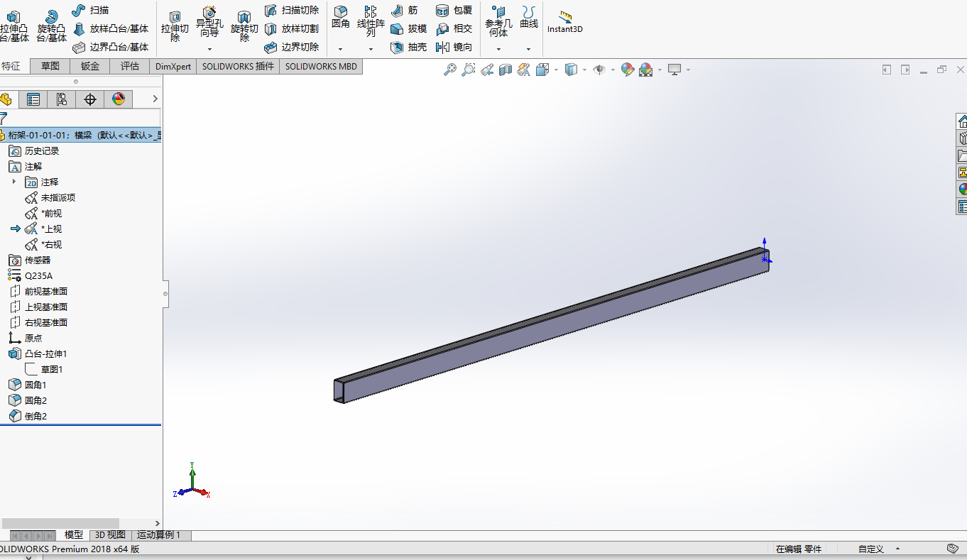Activate the 相交 intersect tool
The image size is (967, 560).
pyautogui.click(x=454, y=29)
